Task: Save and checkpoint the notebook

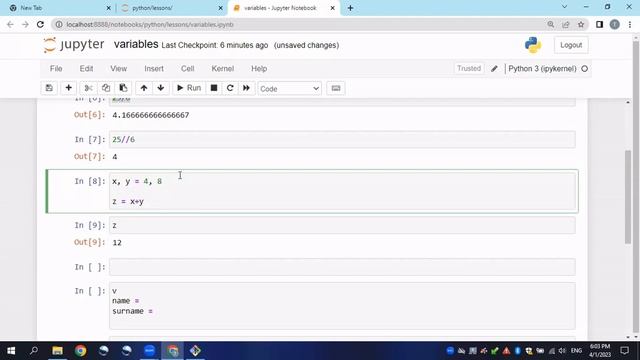Action: click(49, 88)
